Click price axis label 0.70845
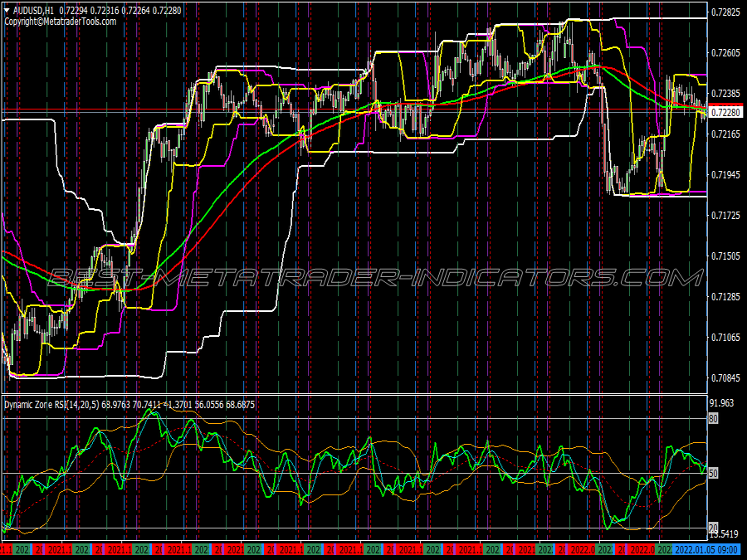This screenshot has height=560, width=747. tap(725, 378)
